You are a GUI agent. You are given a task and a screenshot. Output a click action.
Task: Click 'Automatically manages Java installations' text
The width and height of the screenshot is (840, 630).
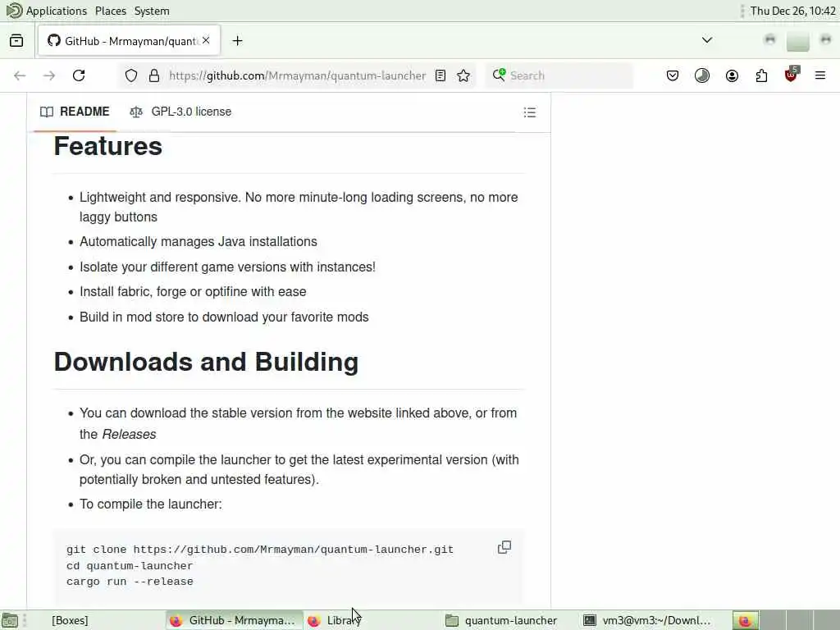[x=199, y=242]
